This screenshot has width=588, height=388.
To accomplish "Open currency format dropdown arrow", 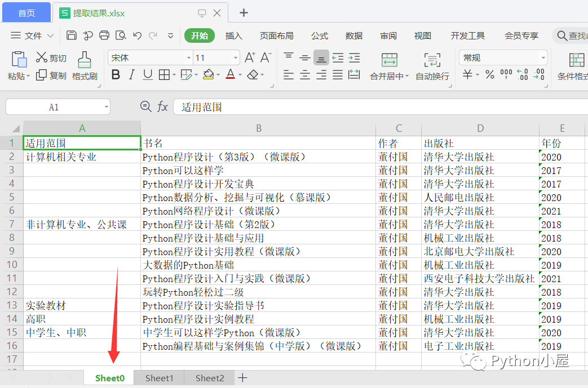I will pyautogui.click(x=478, y=75).
